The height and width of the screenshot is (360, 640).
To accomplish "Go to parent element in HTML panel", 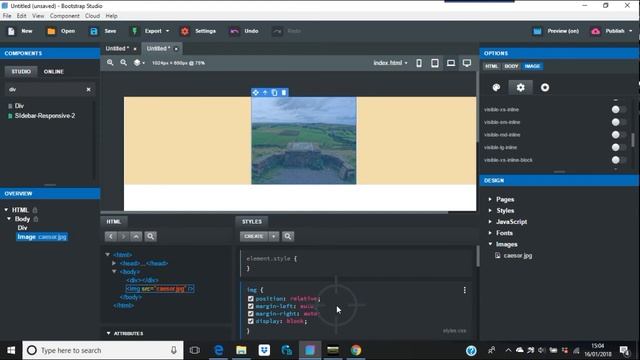I will point(136,236).
